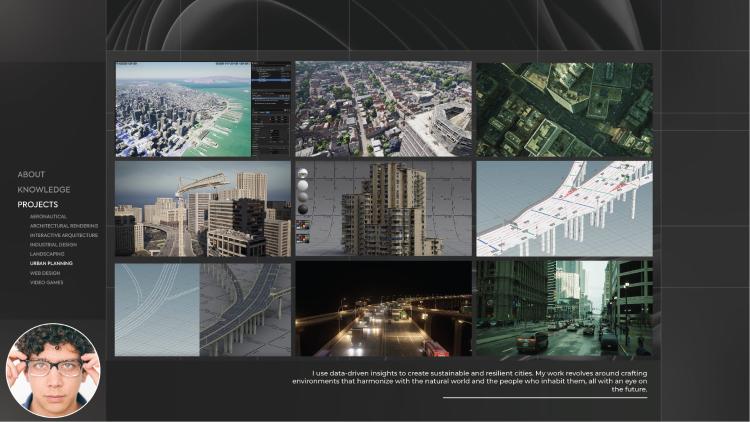View the white elevated highway model thumbnail
Screen dimensions: 750x422
(564, 209)
